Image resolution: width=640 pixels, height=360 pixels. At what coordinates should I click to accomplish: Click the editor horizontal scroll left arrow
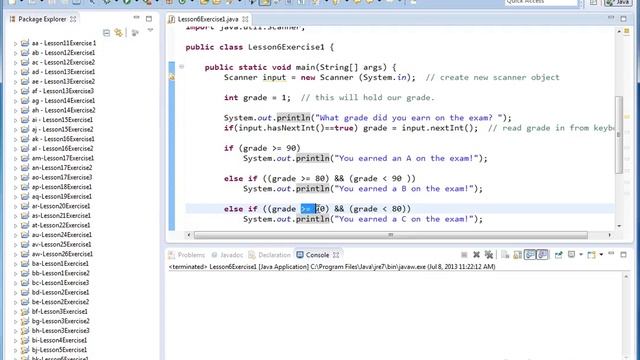pyautogui.click(x=189, y=235)
